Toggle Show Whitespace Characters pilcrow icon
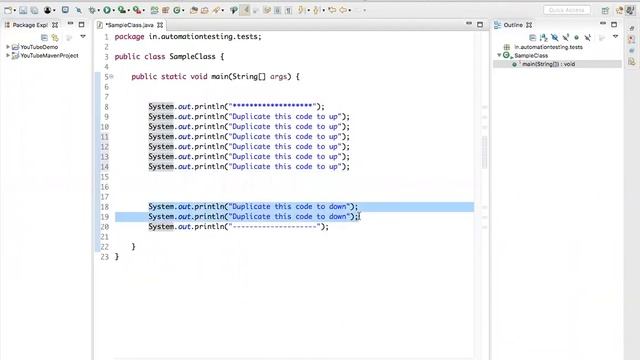Screen dimensions: 640x360 tap(289, 10)
